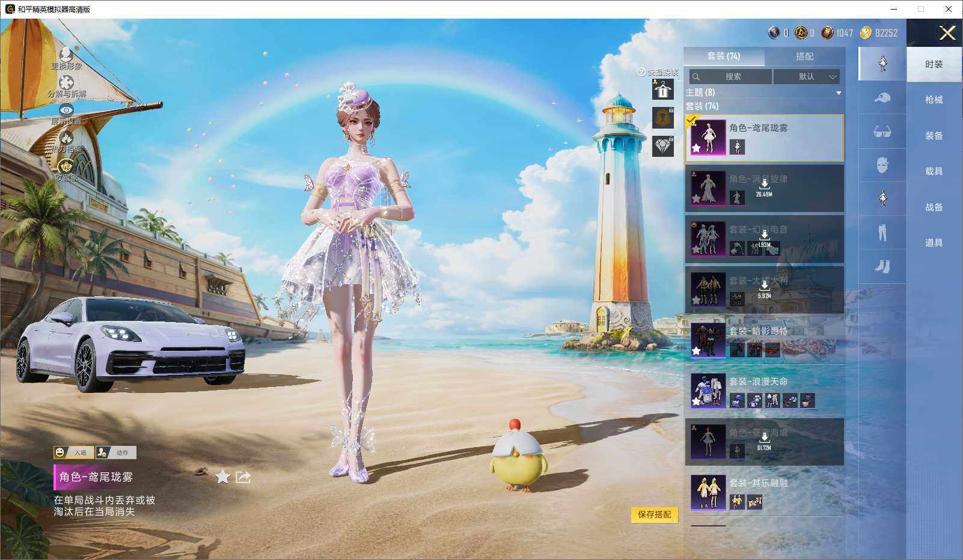Open the 道具 items section
The image size is (963, 560).
(x=934, y=243)
